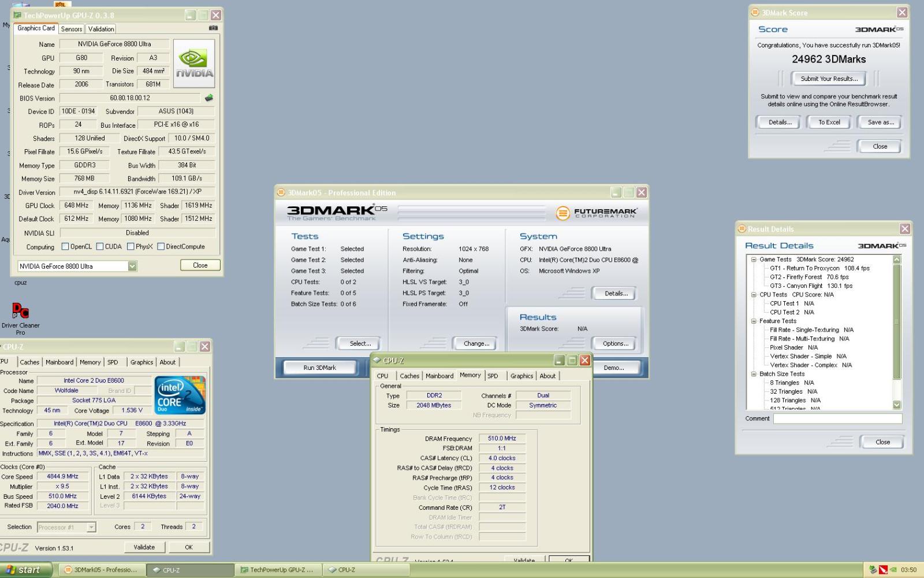The image size is (924, 578).
Task: Toggle the PhysX checkbox in GPU-Z
Action: 131,246
